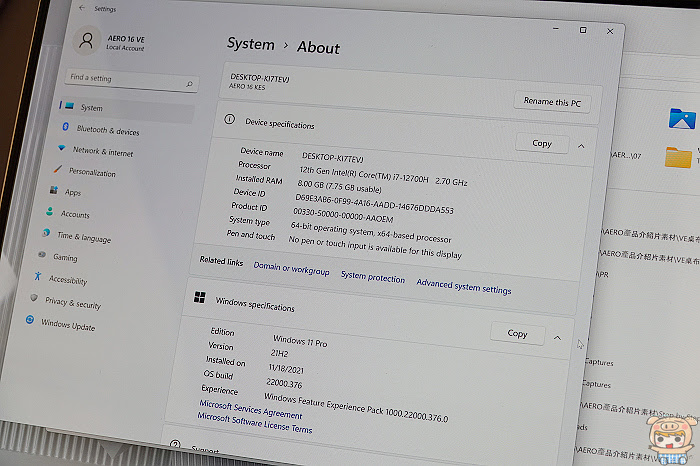Viewport: 700px width, 466px height.
Task: Click the back arrow in Settings
Action: 82,8
